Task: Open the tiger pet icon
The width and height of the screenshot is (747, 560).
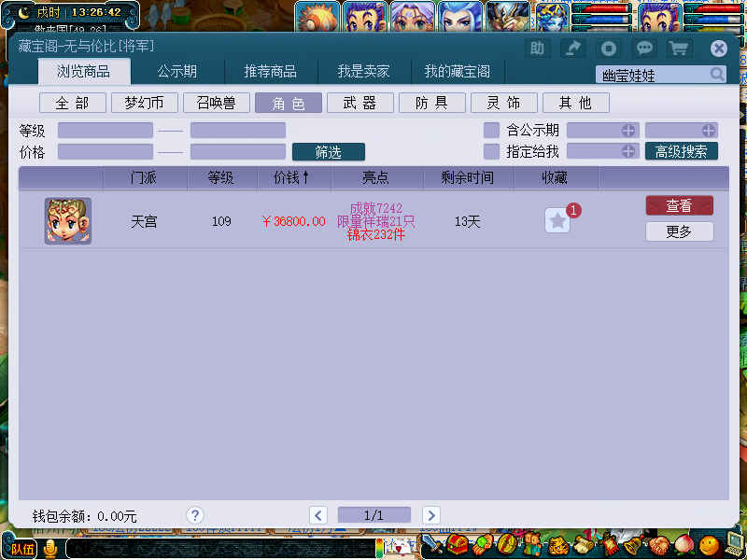Action: [x=557, y=545]
